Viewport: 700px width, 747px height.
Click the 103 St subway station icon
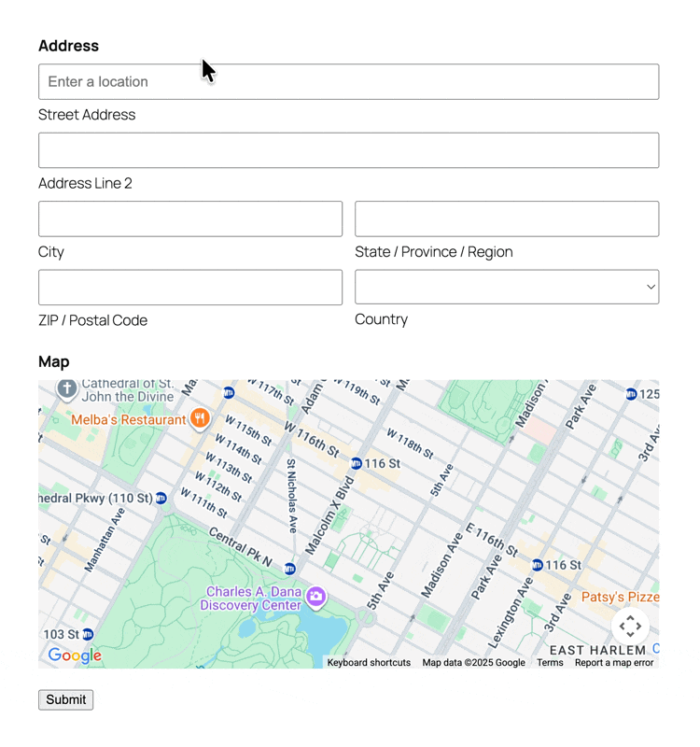coord(88,634)
